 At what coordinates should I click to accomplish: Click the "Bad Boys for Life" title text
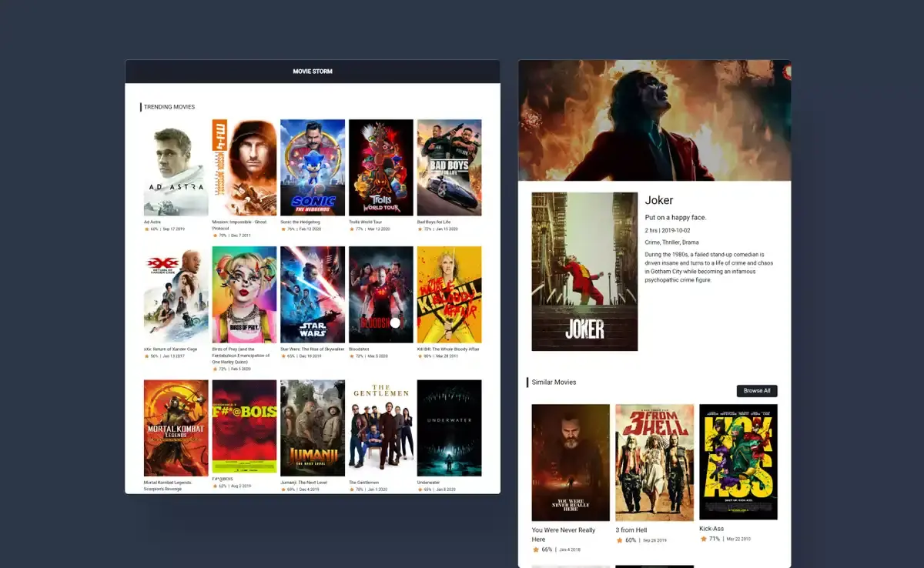coord(434,222)
